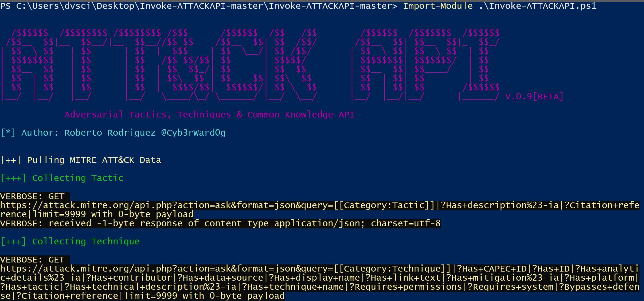Click the Author: Roberto Rodriguez line
The image size is (644, 301).
(113, 133)
